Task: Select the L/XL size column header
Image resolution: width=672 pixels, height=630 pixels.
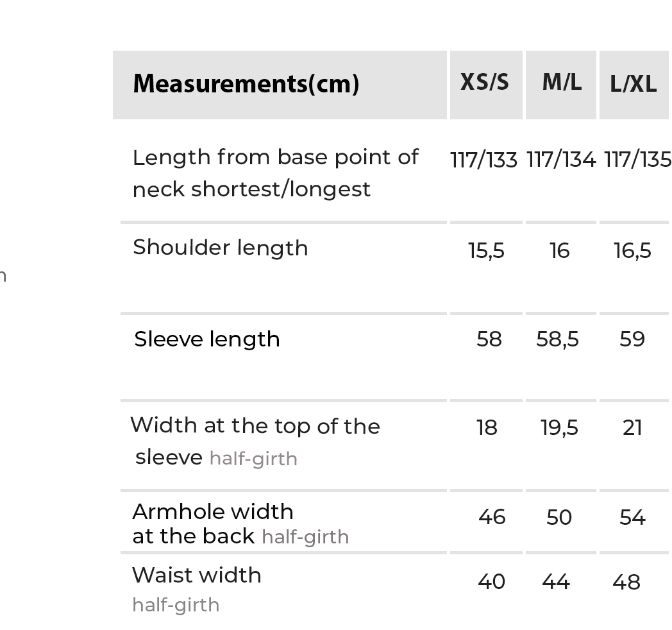Action: pos(634,84)
